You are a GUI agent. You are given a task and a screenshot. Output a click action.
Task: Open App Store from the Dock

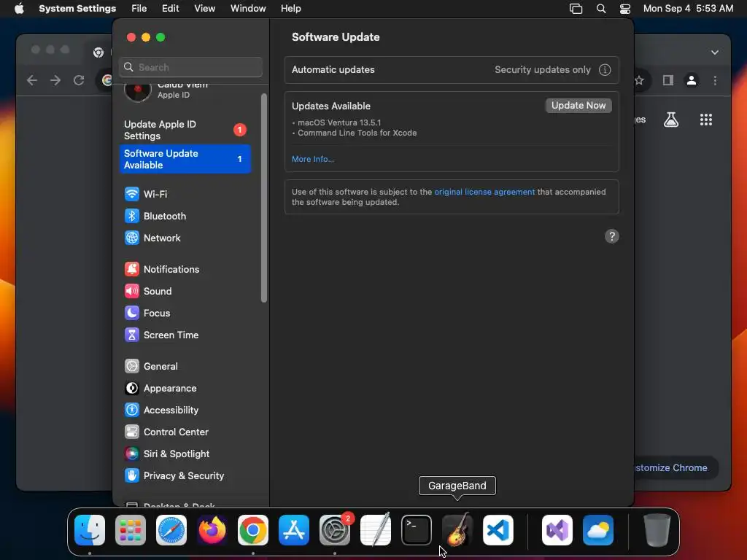click(x=294, y=530)
